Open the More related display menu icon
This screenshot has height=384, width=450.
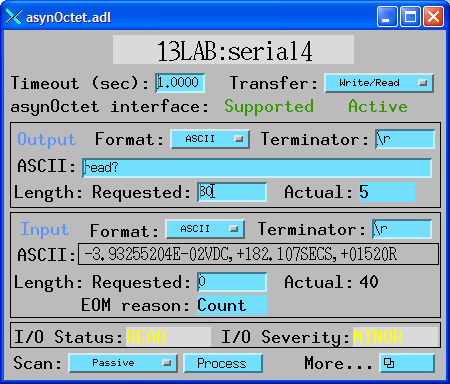click(407, 363)
